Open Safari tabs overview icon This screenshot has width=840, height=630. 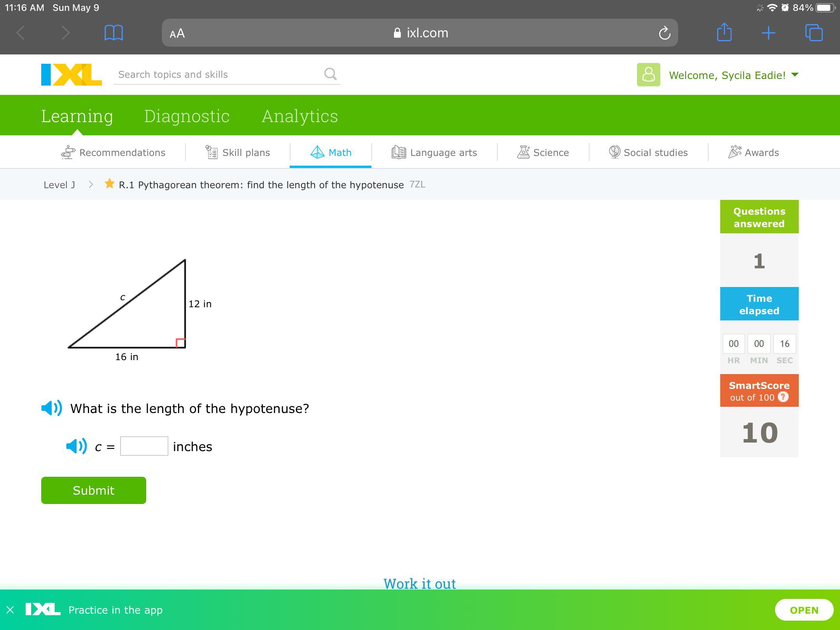tap(814, 33)
